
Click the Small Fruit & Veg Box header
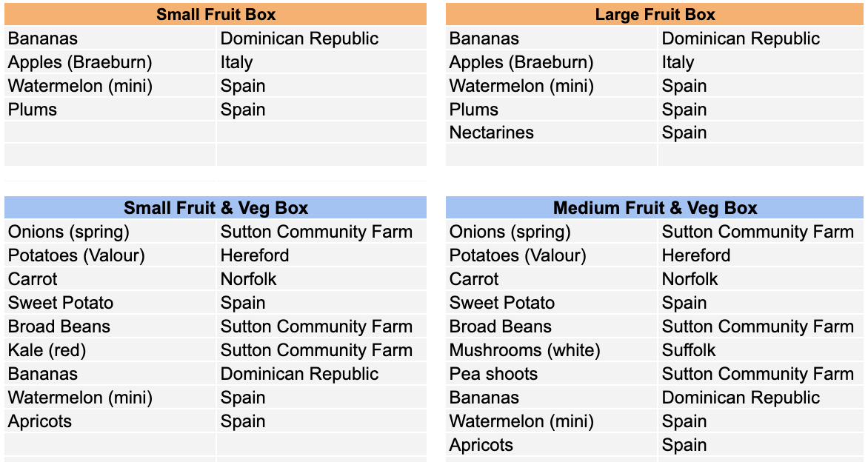216,208
